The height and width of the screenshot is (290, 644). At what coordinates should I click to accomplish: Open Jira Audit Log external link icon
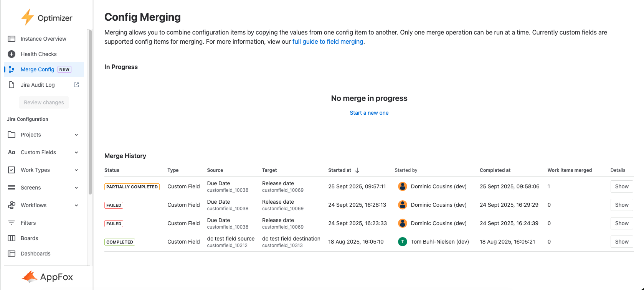[x=76, y=85]
